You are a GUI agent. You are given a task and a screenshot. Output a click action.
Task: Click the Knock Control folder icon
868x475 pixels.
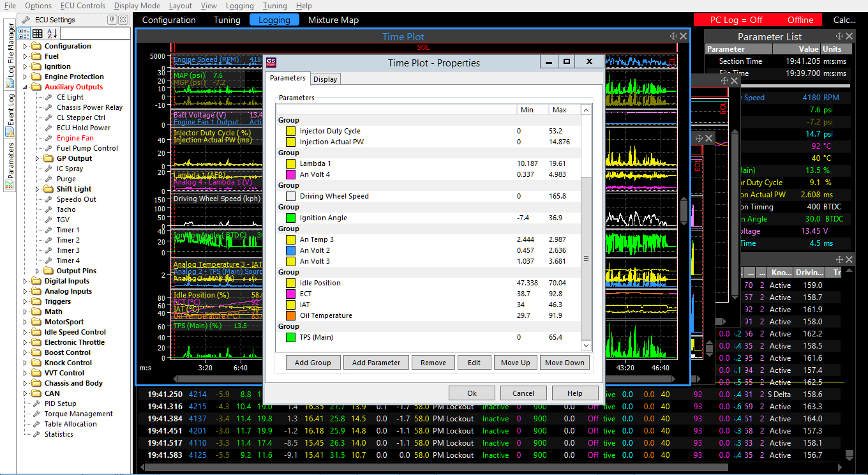click(36, 363)
